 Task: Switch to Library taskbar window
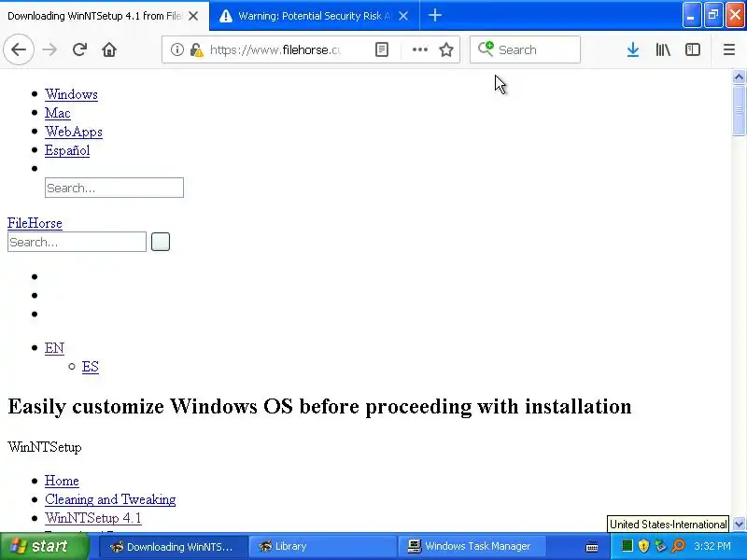click(x=322, y=547)
